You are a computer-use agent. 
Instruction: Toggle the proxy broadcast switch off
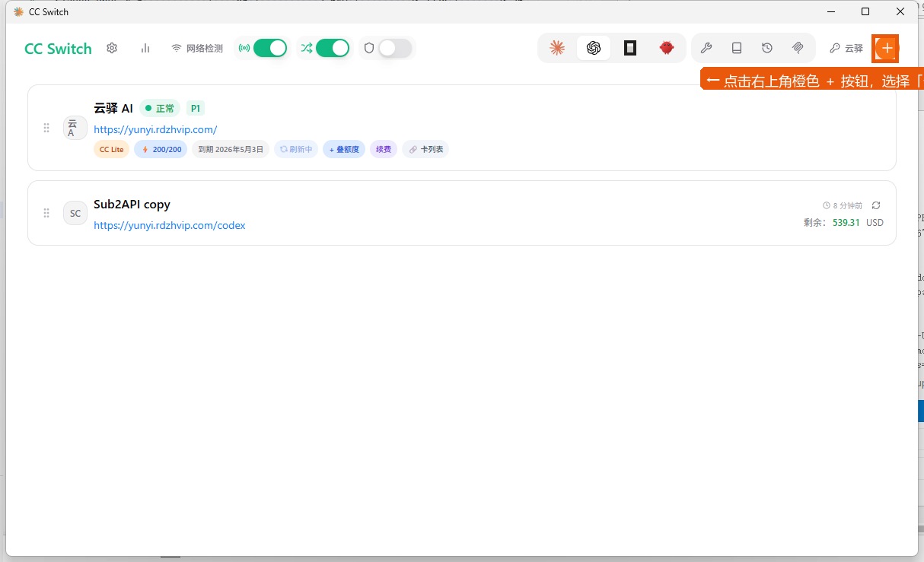pos(270,48)
